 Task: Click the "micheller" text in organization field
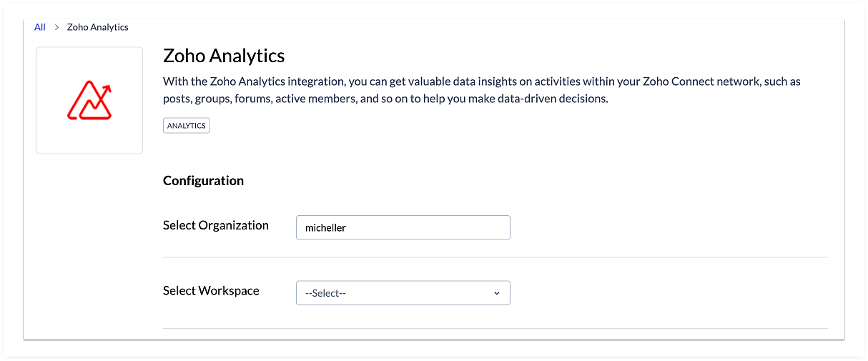[x=325, y=228]
